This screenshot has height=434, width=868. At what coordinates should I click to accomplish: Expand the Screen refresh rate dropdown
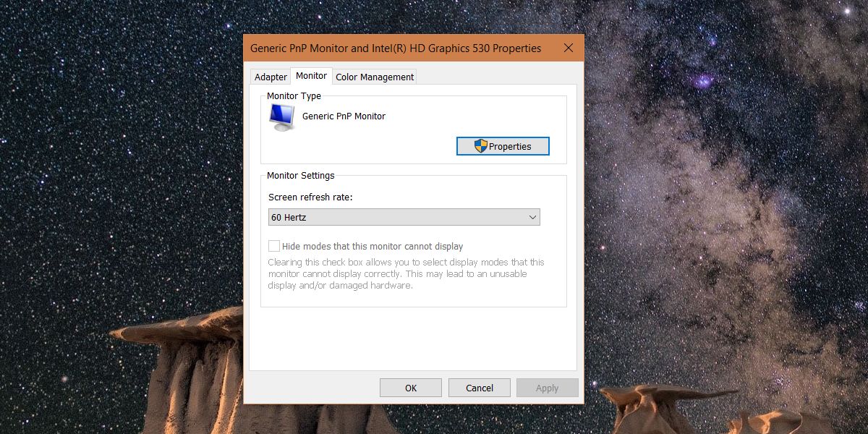[404, 217]
